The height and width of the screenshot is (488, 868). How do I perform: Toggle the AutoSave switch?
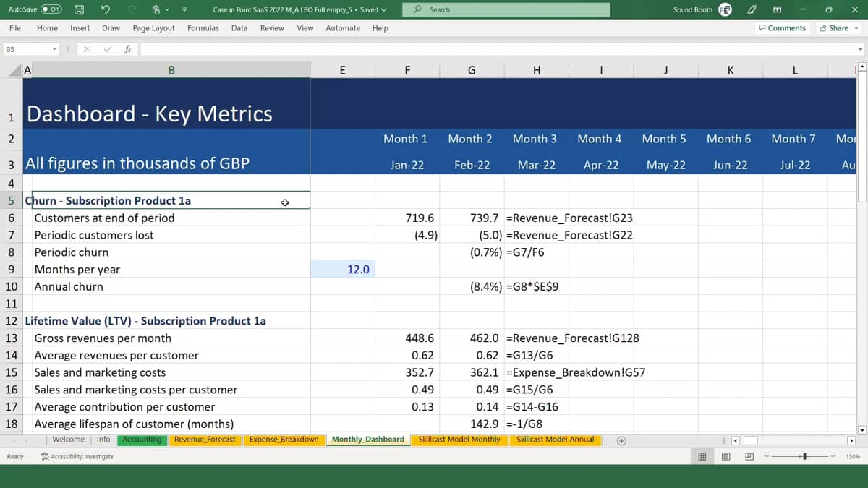point(51,9)
